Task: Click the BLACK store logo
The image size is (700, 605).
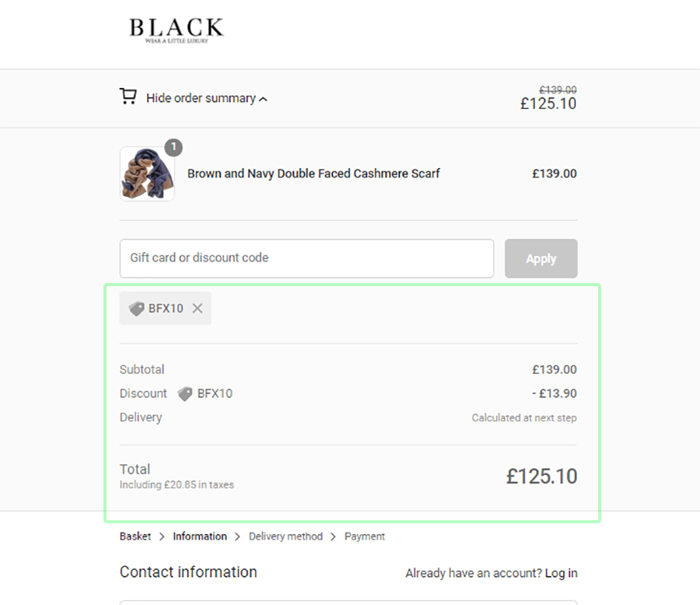Action: pyautogui.click(x=176, y=30)
